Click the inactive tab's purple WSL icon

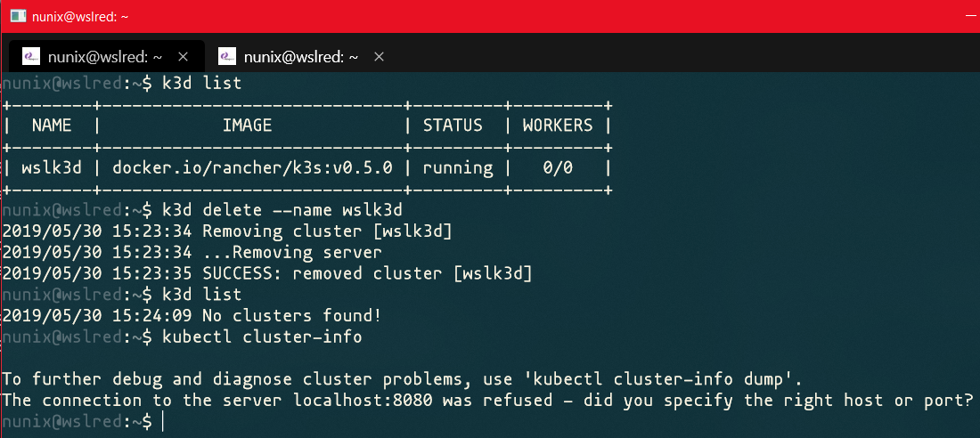point(227,56)
